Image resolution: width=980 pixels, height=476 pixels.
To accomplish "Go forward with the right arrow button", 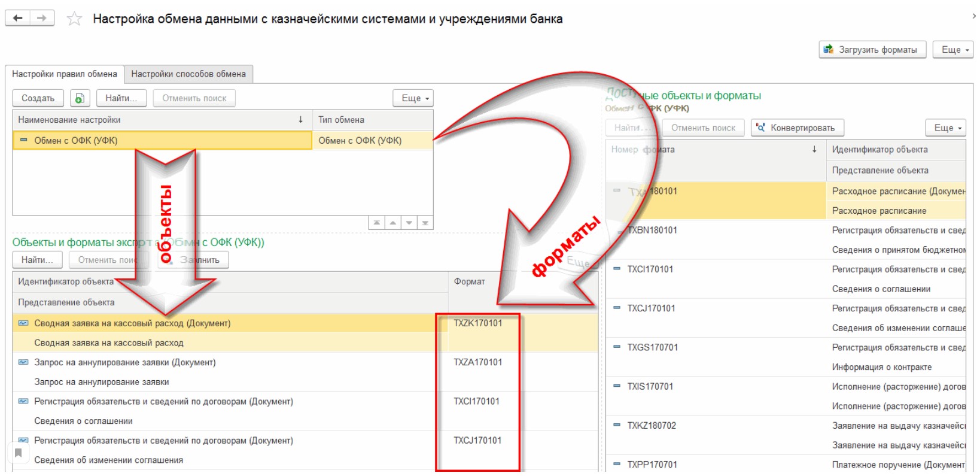I will [42, 18].
